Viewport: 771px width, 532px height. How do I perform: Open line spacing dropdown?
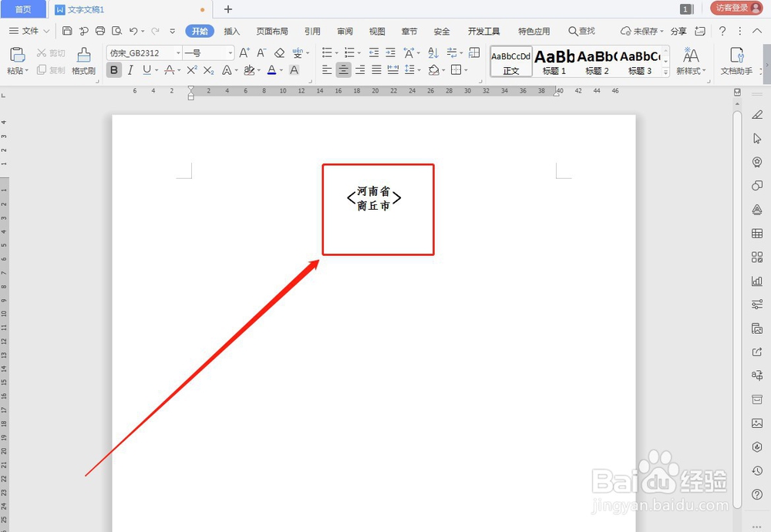[x=419, y=70]
